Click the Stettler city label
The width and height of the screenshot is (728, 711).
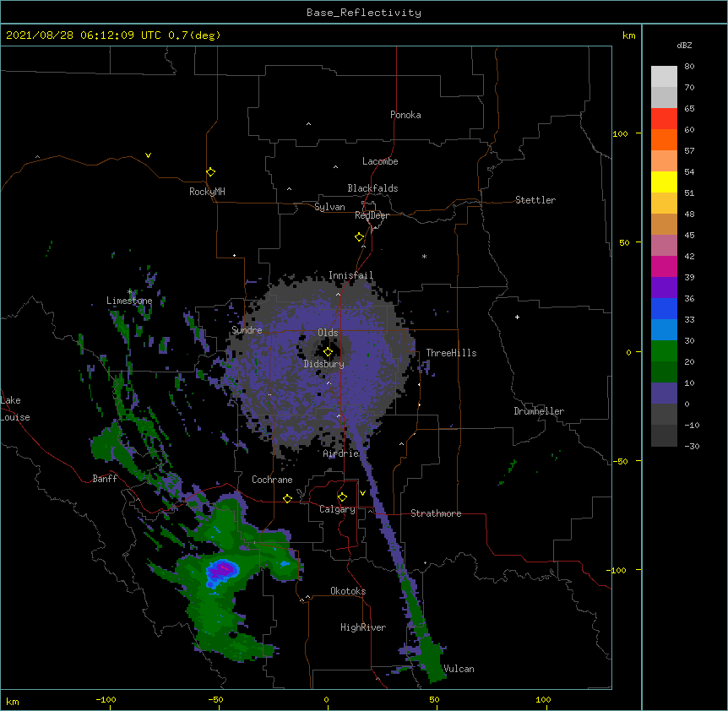[535, 200]
